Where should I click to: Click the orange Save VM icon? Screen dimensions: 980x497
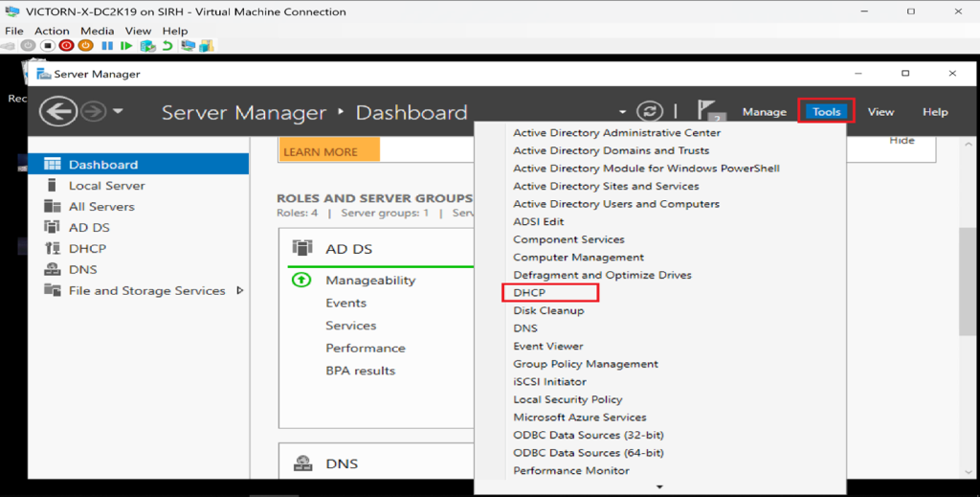pyautogui.click(x=86, y=45)
